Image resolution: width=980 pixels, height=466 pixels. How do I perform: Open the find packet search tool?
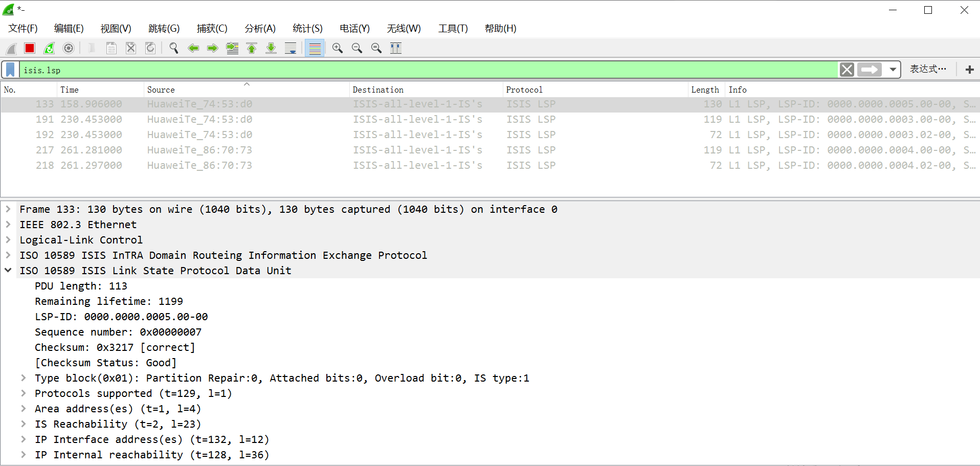pos(173,48)
